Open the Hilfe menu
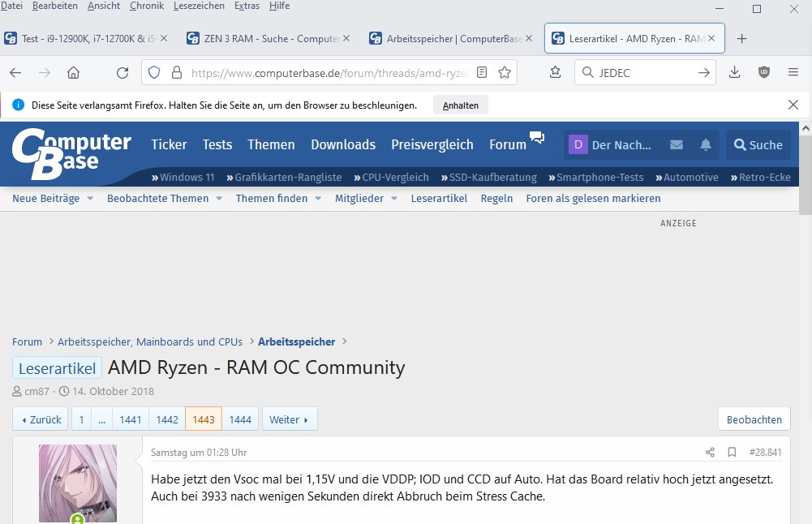The image size is (812, 524). [279, 6]
